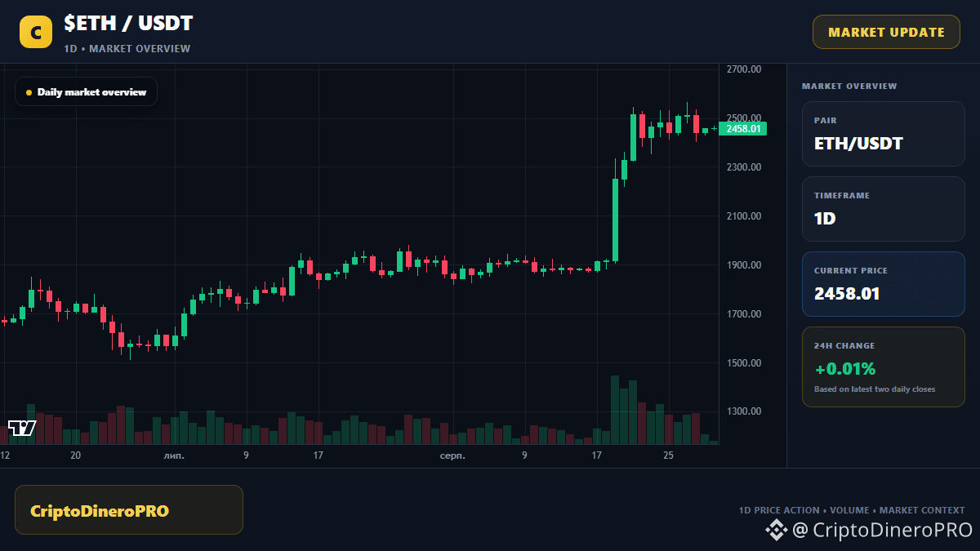Click the 2100.00 price axis label
The height and width of the screenshot is (551, 980).
pos(744,216)
